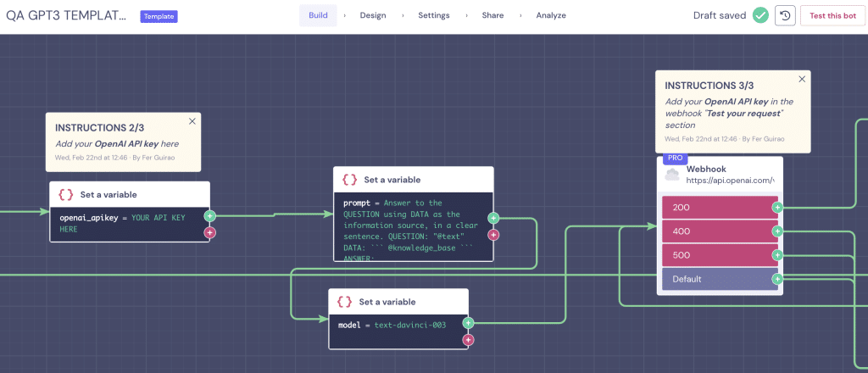
Task: Click the braces icon of openai_apikey block
Action: (x=66, y=194)
